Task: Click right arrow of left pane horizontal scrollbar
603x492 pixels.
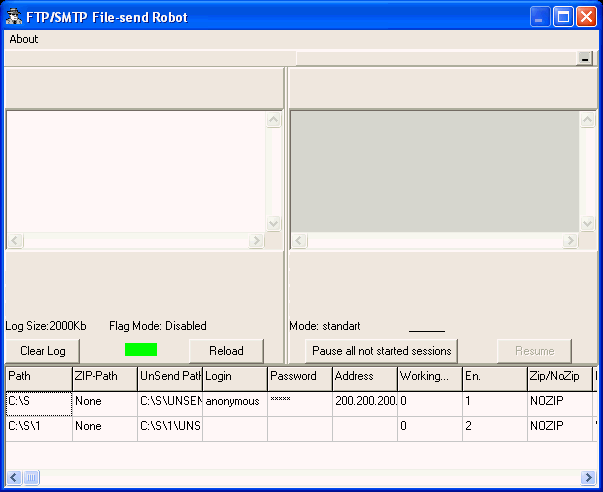Action: click(x=256, y=241)
